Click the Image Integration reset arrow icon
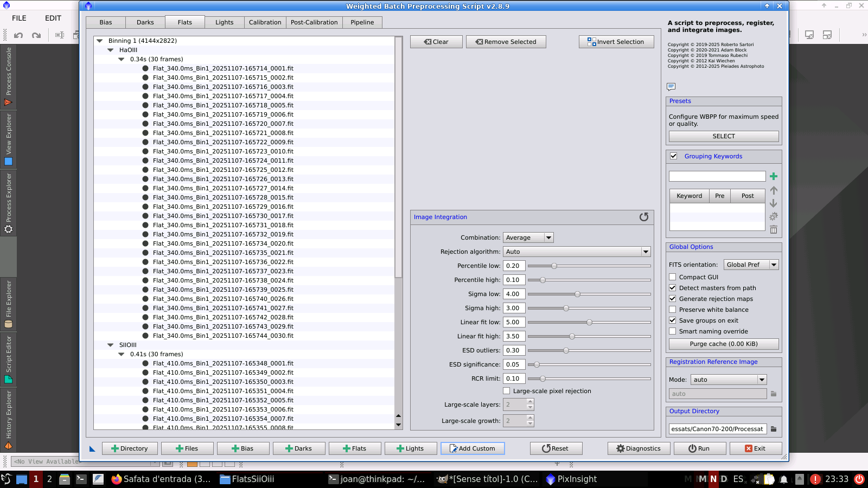The image size is (868, 488). click(x=644, y=217)
